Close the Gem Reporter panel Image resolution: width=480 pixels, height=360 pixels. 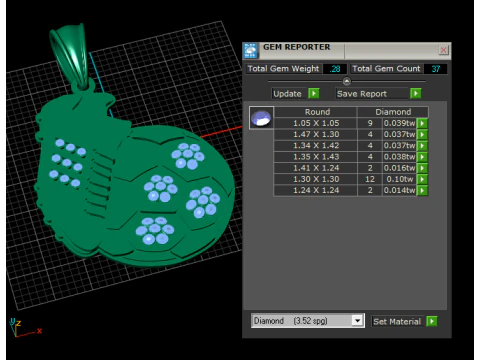coord(443,50)
